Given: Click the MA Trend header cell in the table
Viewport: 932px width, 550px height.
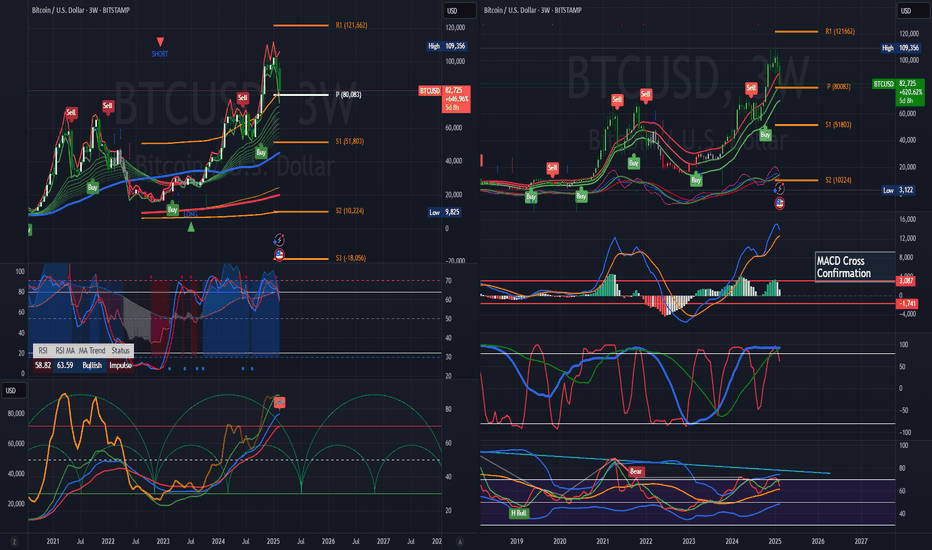Looking at the screenshot, I should [x=92, y=351].
